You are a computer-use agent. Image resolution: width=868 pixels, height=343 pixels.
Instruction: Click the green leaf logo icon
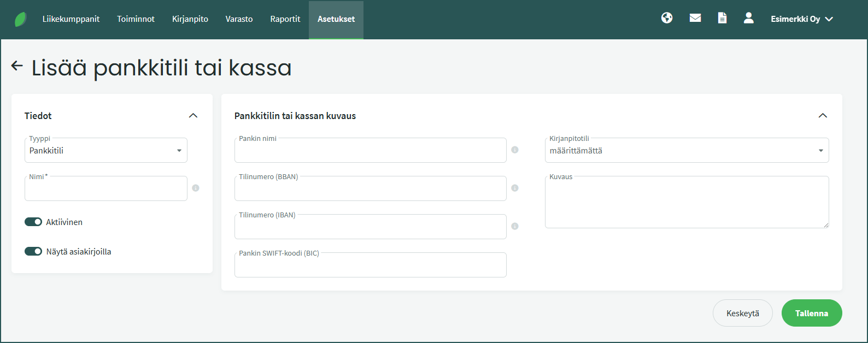pos(21,19)
